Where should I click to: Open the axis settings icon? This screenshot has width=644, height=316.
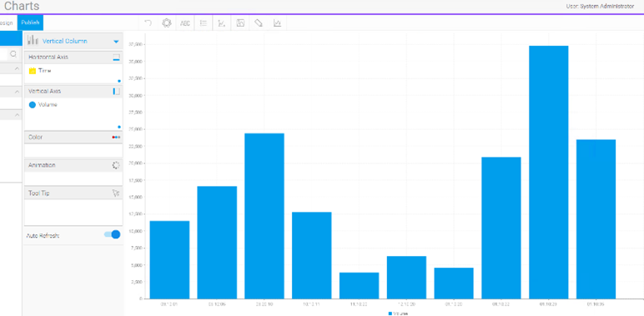222,23
